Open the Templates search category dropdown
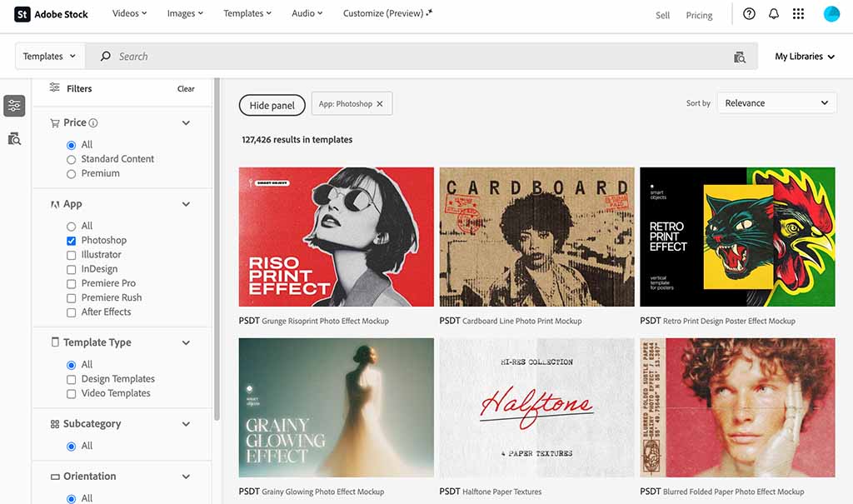This screenshot has height=504, width=853. pos(50,57)
